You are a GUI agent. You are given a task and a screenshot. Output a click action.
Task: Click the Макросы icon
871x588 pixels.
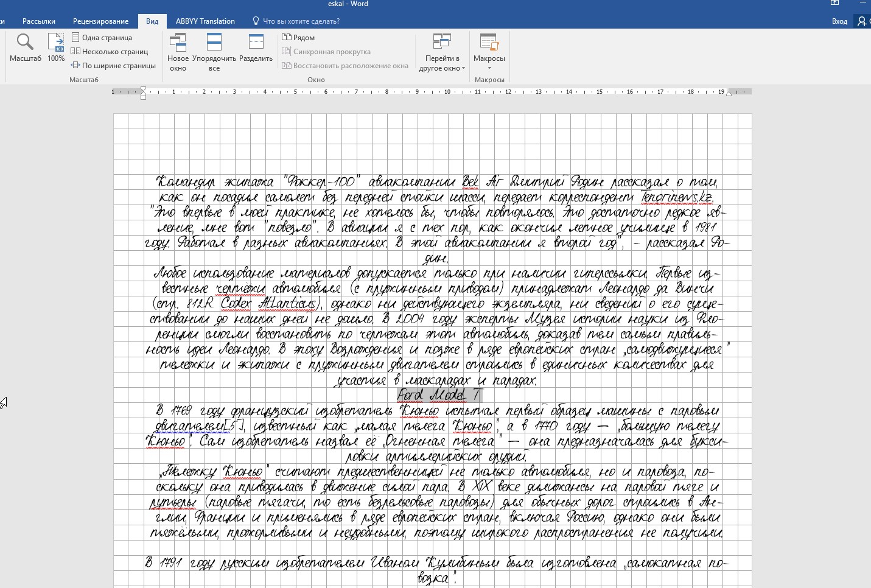coord(489,43)
